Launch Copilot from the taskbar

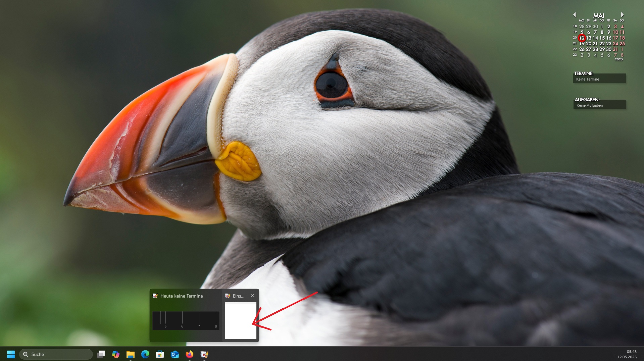pos(116,354)
